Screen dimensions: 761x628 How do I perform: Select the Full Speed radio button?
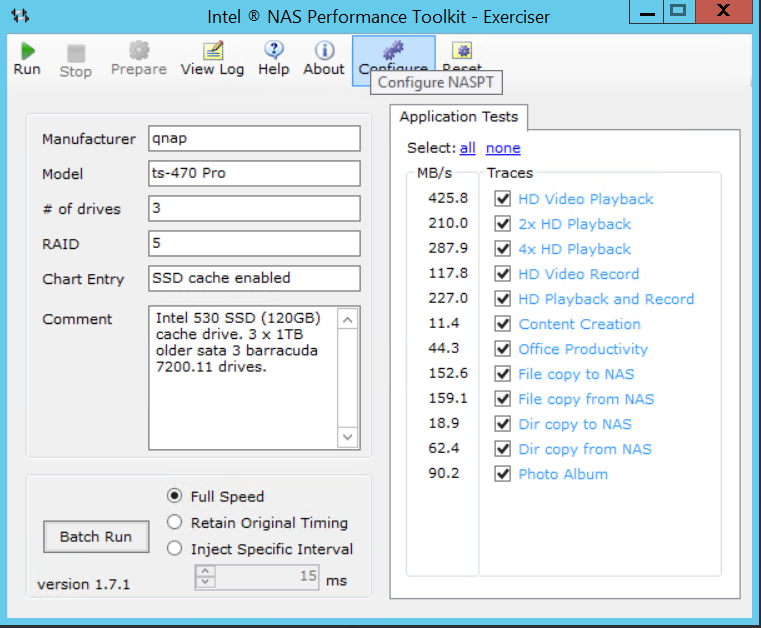click(x=174, y=496)
